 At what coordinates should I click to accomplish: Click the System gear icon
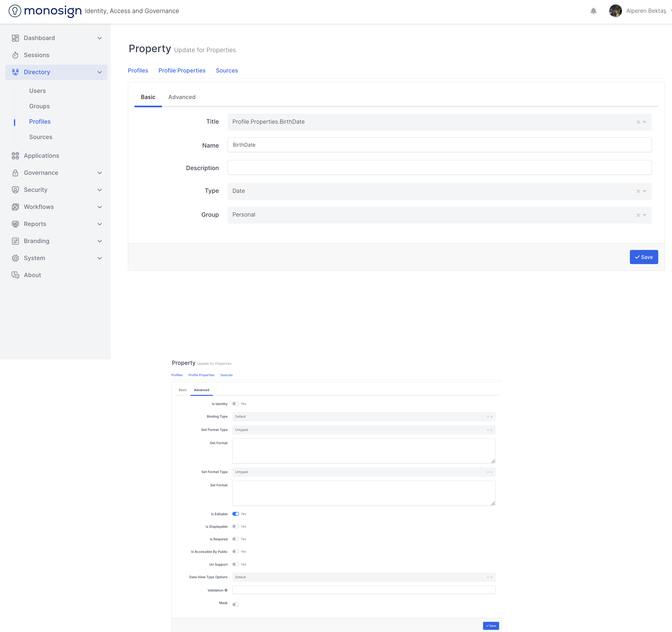(x=15, y=258)
